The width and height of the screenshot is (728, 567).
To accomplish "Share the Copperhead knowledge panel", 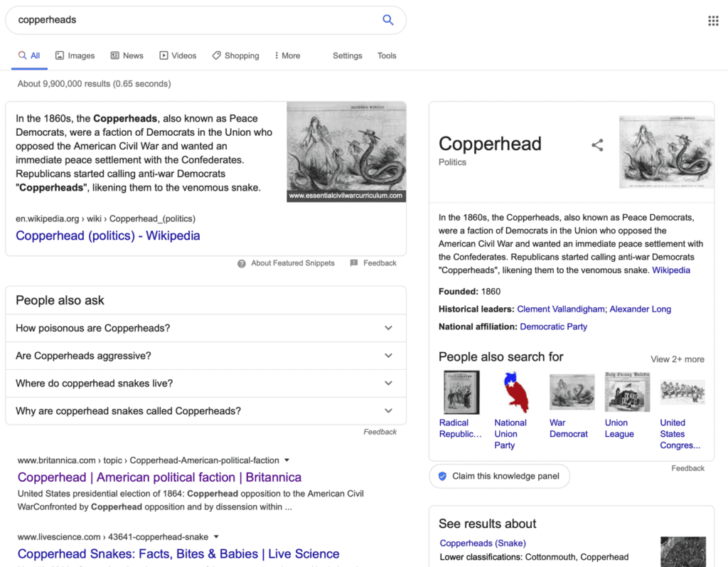I will click(x=597, y=145).
